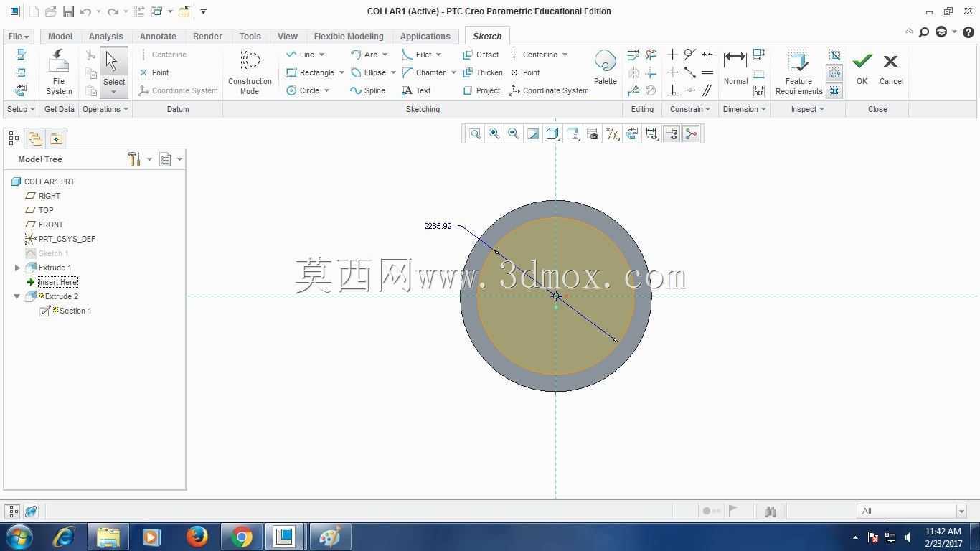Switch to the Analysis tab
This screenshot has width=980, height=551.
click(x=106, y=37)
